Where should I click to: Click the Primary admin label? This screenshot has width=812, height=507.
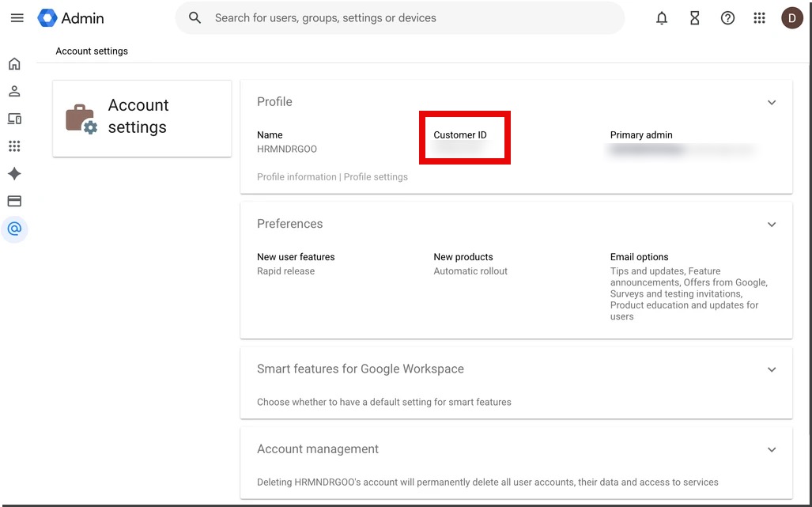coord(641,134)
